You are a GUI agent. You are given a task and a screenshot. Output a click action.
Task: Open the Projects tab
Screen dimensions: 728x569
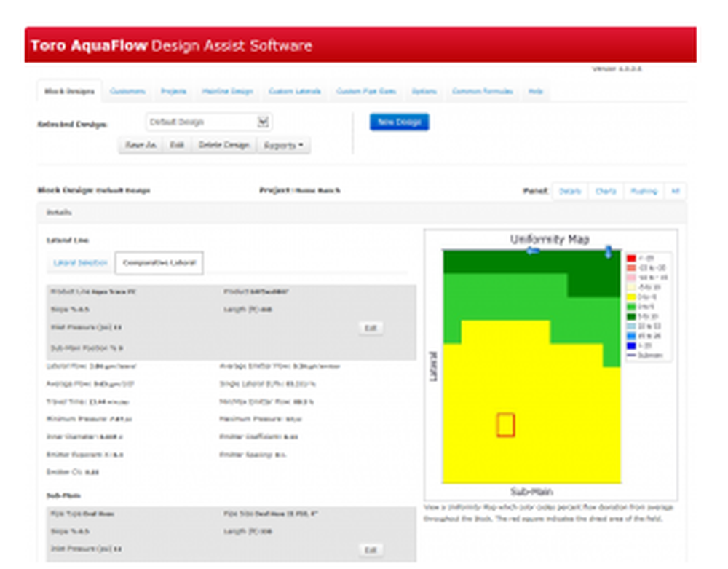click(x=174, y=92)
